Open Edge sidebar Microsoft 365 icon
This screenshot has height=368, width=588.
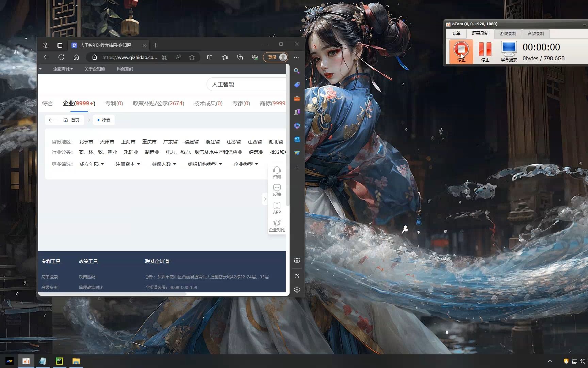[297, 126]
